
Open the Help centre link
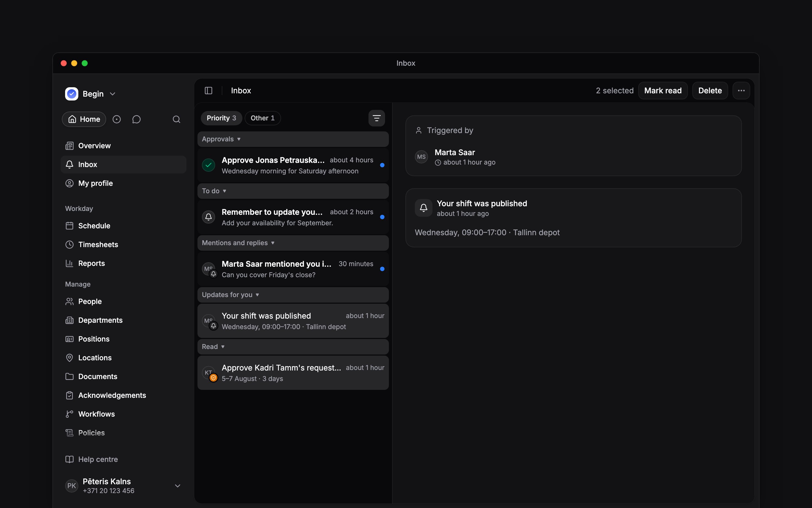point(124,459)
